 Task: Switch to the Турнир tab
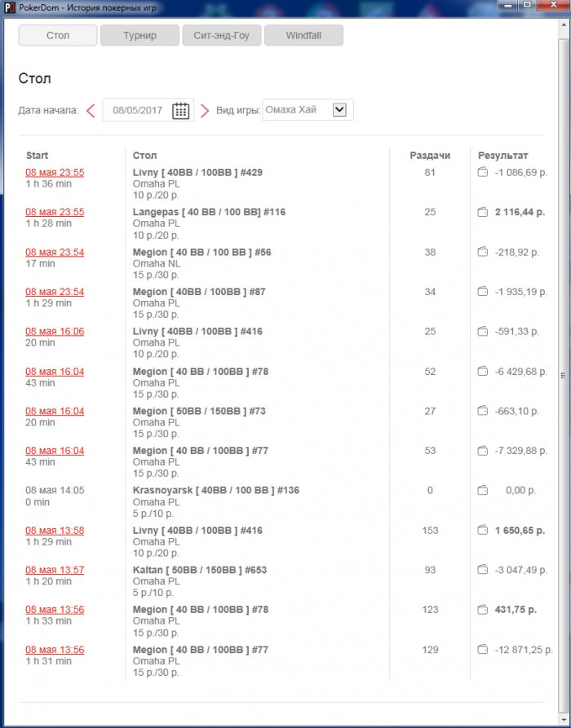[139, 36]
